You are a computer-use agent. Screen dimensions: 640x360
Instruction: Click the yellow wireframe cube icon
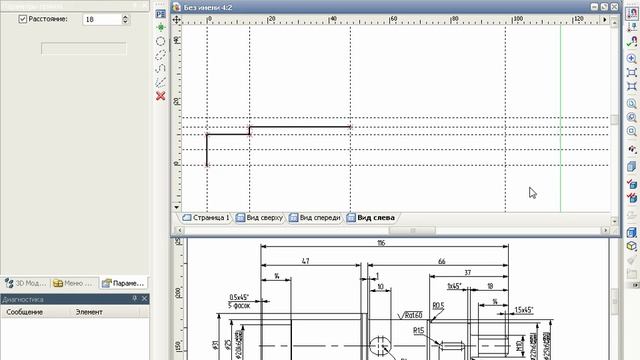(x=632, y=246)
